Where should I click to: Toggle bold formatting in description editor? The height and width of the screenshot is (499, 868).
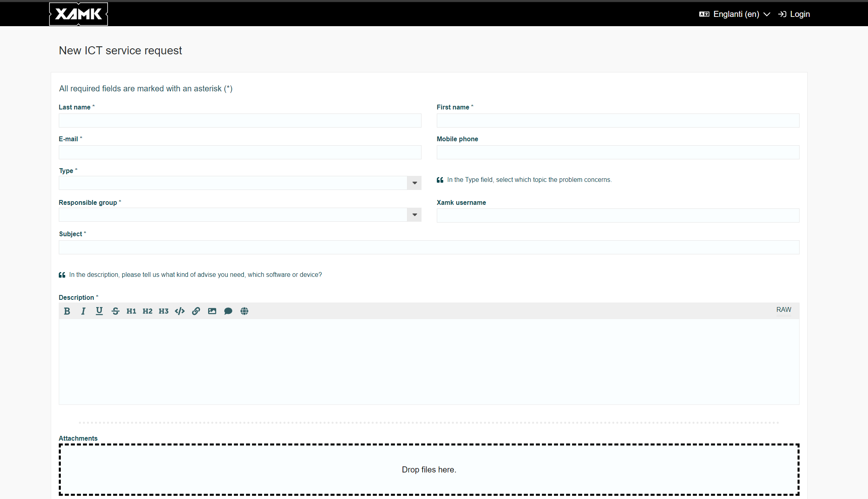point(67,311)
